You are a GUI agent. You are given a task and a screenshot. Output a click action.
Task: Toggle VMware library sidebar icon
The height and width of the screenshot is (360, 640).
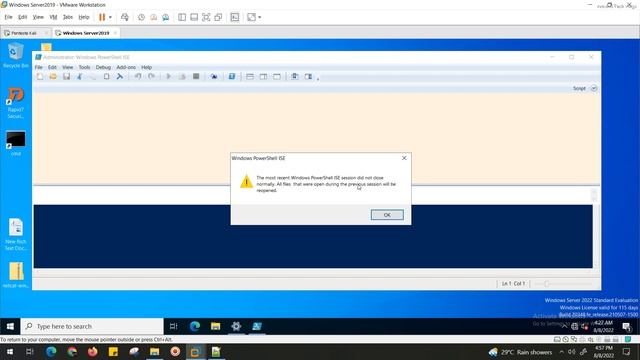pos(182,17)
